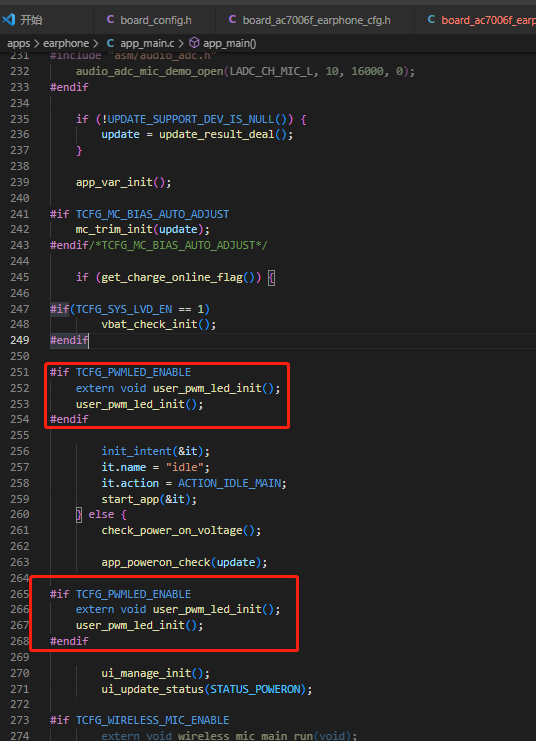The width and height of the screenshot is (536, 741).
Task: Click the cube symbol icon before app_main()
Action: click(x=194, y=43)
